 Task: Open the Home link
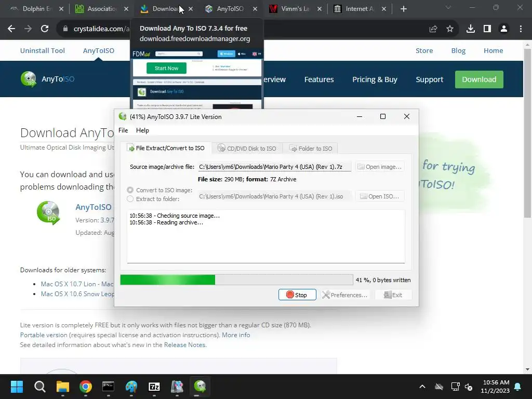tap(494, 50)
